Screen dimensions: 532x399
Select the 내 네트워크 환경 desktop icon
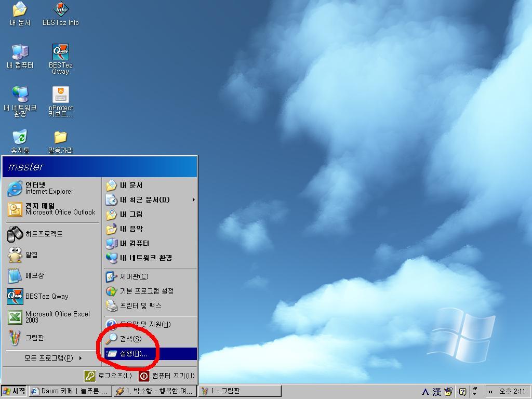pyautogui.click(x=20, y=101)
